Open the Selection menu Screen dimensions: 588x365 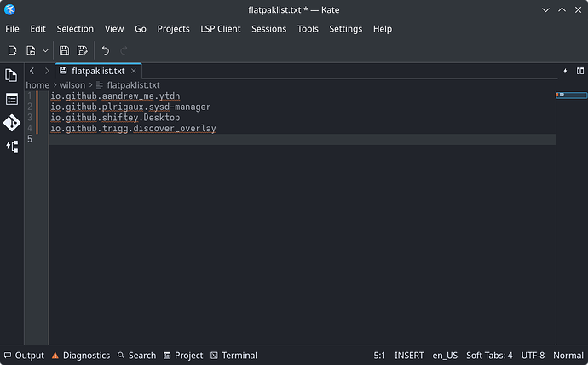click(x=75, y=29)
